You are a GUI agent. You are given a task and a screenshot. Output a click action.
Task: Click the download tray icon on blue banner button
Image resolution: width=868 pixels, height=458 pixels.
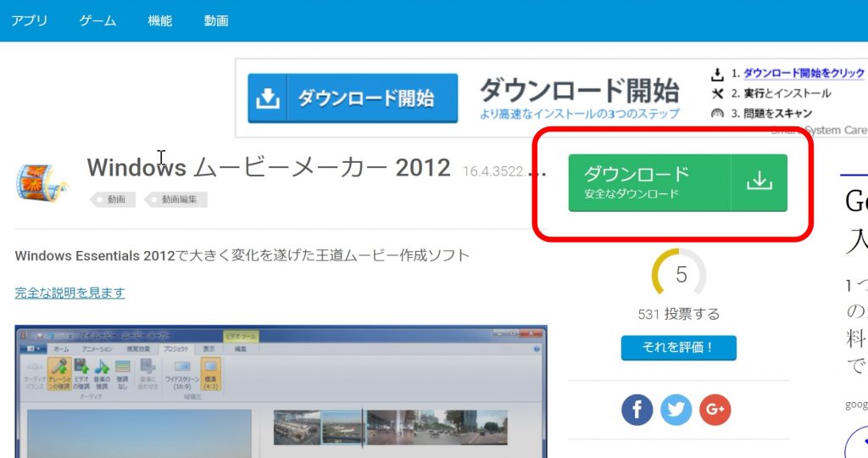(267, 98)
